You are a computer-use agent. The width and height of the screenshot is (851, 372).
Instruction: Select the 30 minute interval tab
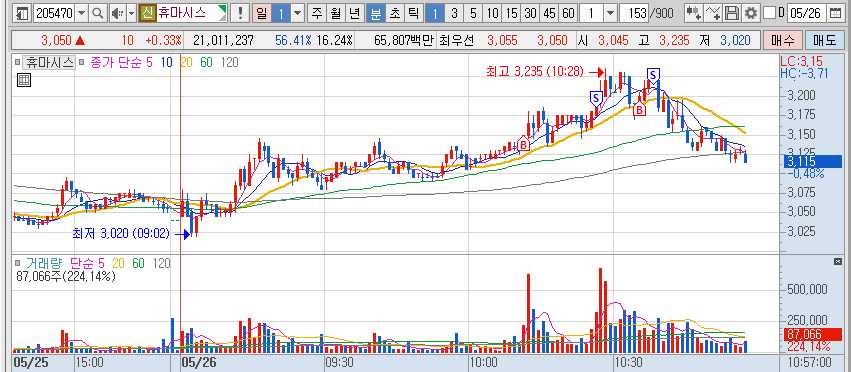coord(531,13)
